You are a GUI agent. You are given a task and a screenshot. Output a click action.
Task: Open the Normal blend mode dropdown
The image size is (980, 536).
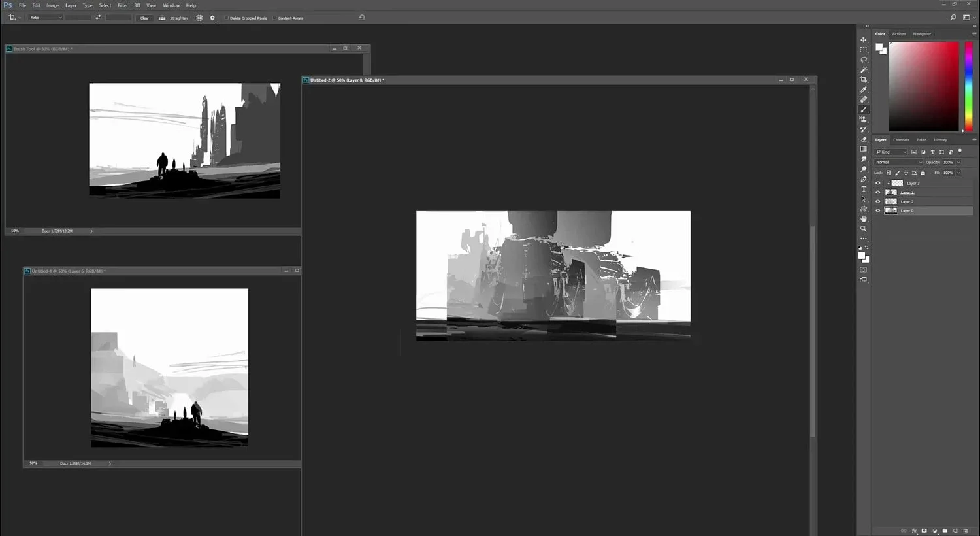tap(898, 161)
